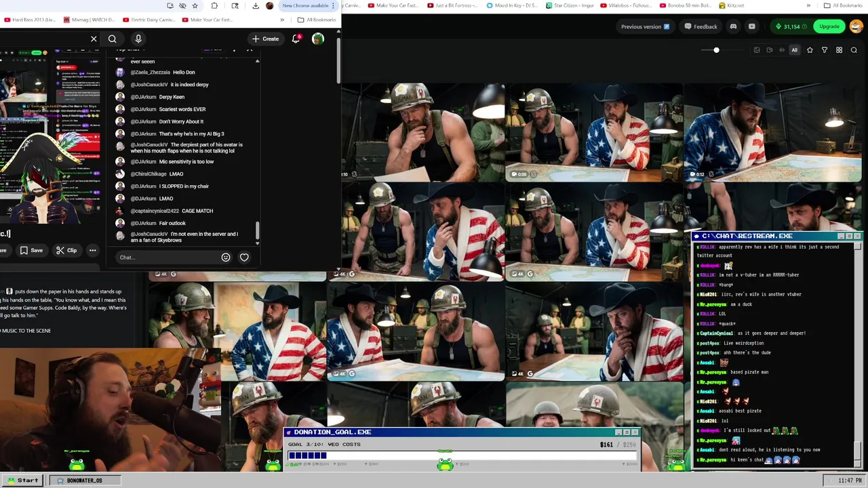
Task: Open the Discord icon link
Action: (733, 26)
